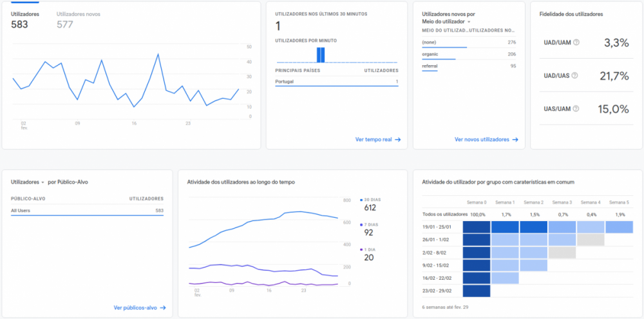Open the Ver tempo real link

pos(378,139)
